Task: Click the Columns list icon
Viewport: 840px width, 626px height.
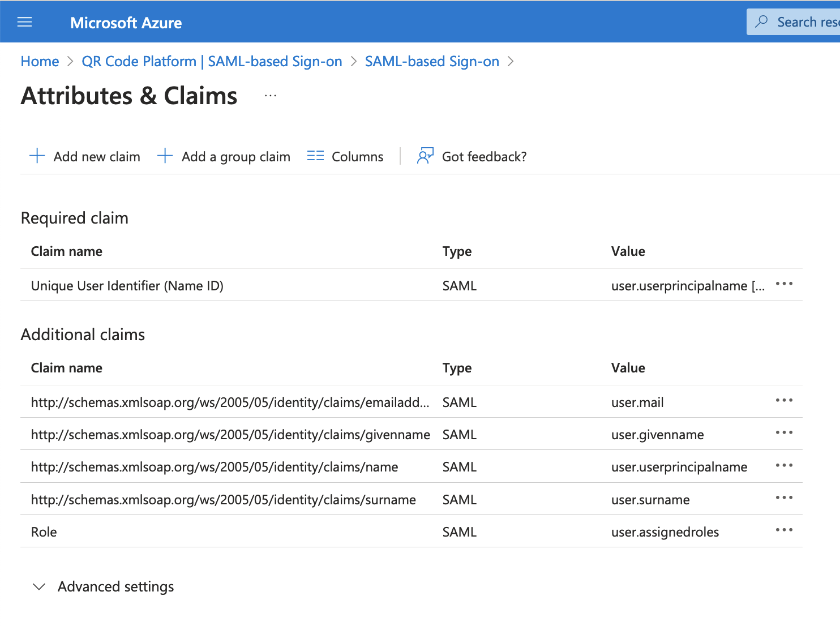Action: tap(315, 156)
